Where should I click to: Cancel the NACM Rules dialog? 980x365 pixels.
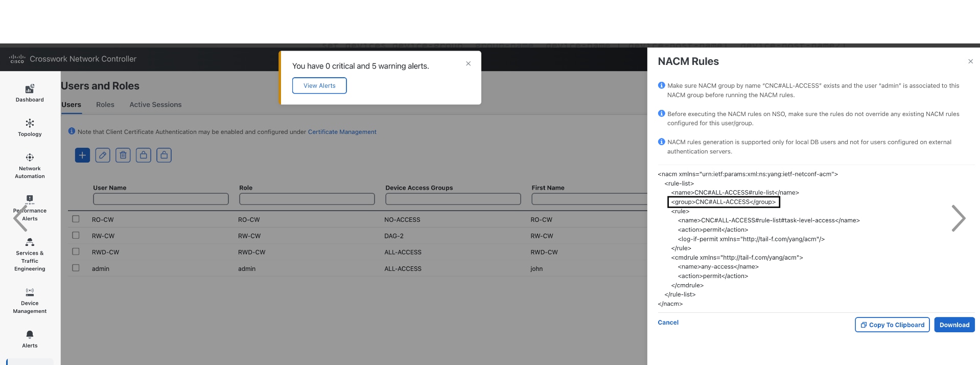click(x=668, y=323)
